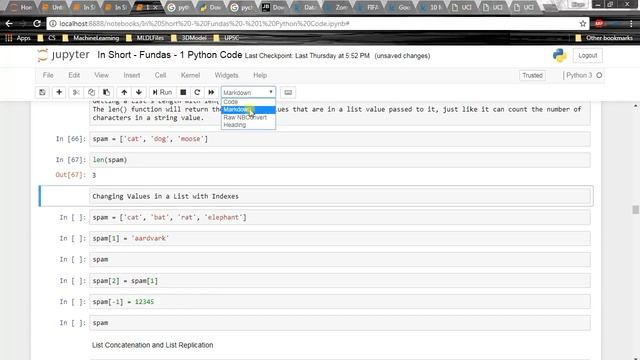Viewport: 640px width, 360px height.
Task: Open the MLDLFiles bookmarks folder
Action: [145, 38]
